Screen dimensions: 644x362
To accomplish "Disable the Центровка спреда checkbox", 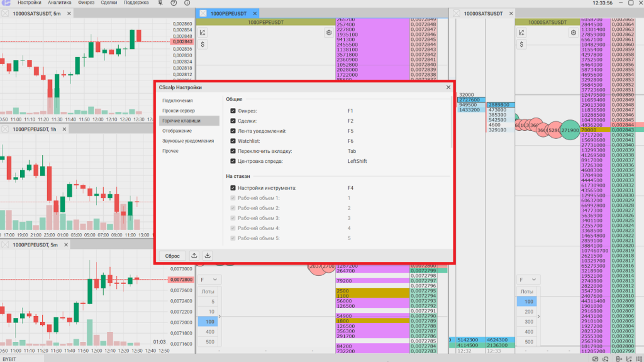I will [233, 162].
